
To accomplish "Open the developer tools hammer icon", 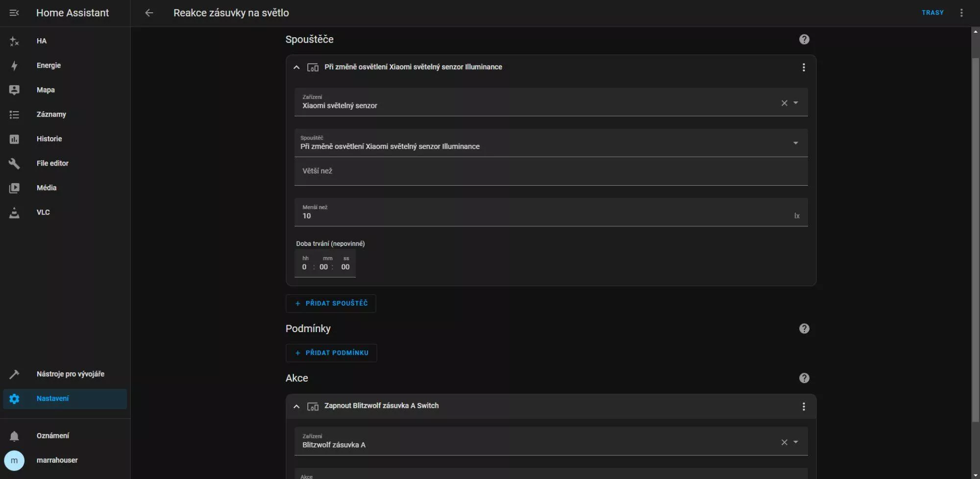I will click(14, 374).
